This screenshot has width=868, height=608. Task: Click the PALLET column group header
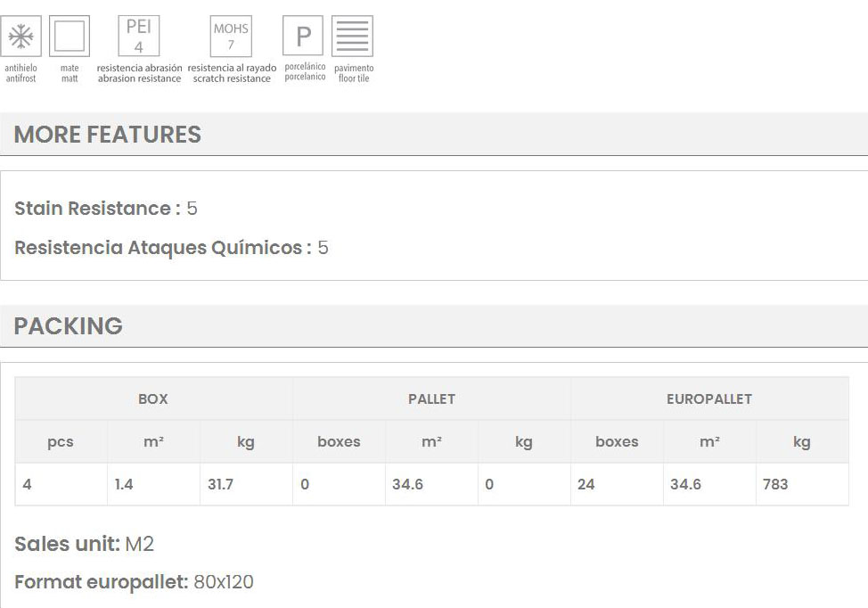tap(431, 398)
